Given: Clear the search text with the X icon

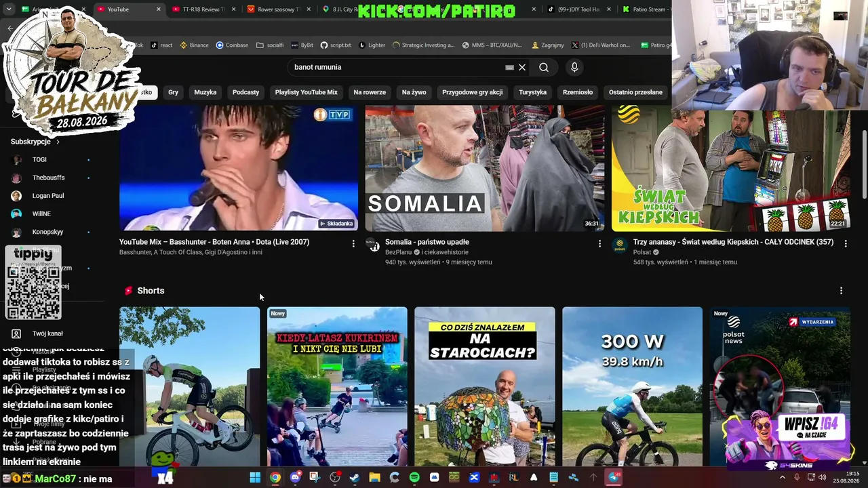Looking at the screenshot, I should click(522, 67).
